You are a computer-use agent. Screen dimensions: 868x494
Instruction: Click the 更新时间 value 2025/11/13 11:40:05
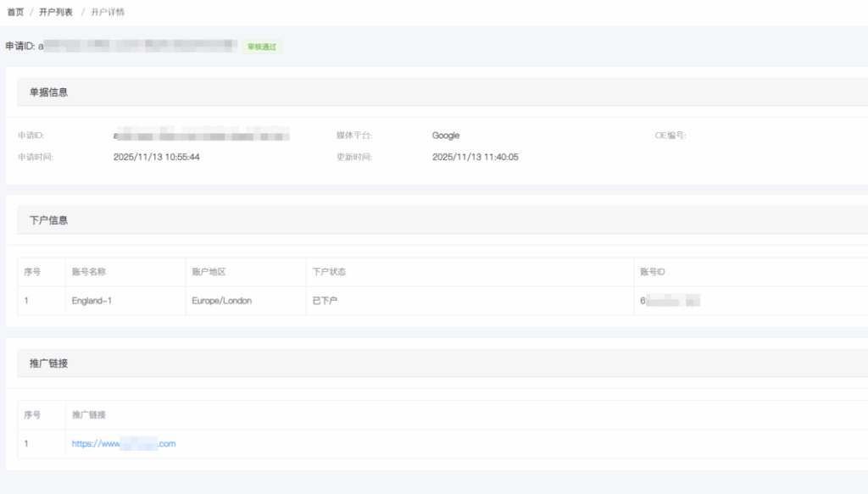point(475,157)
